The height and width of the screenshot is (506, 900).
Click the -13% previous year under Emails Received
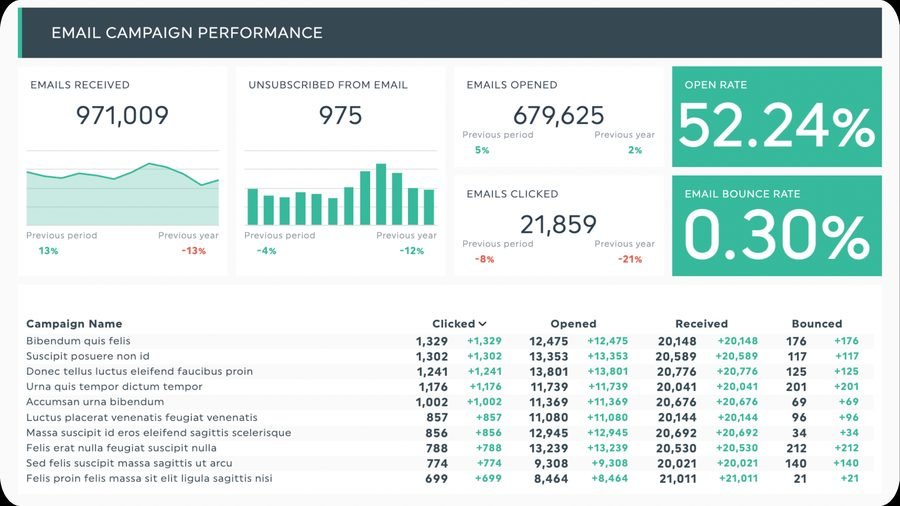193,251
